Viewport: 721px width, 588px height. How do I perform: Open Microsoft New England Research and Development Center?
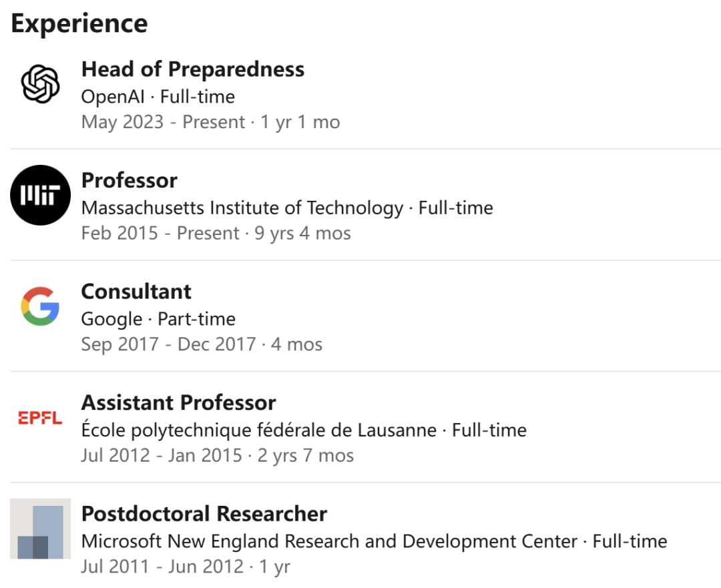tap(329, 541)
